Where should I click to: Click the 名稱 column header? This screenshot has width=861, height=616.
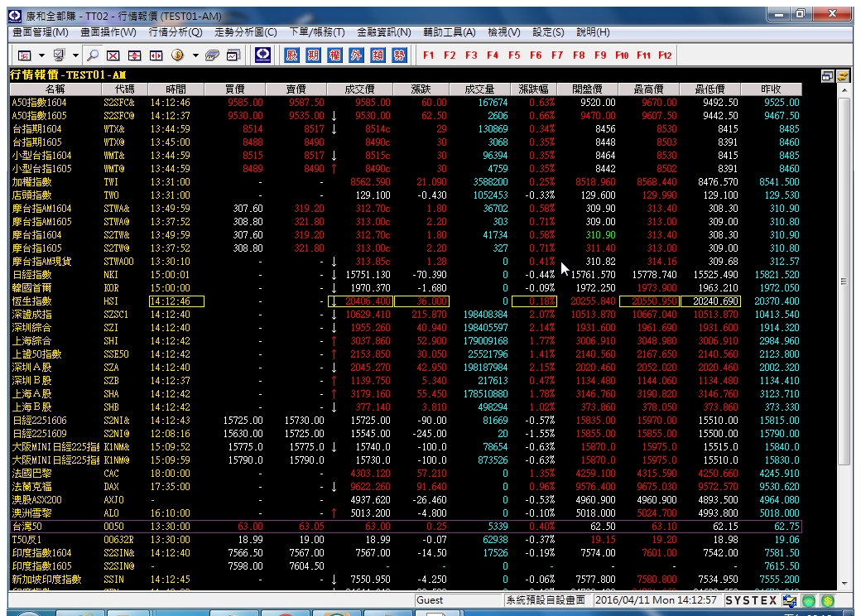click(x=55, y=89)
